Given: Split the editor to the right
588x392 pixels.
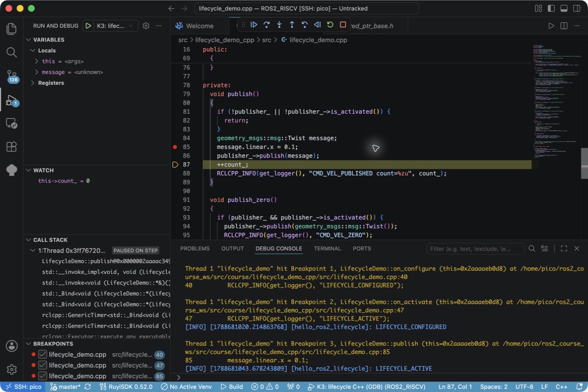Looking at the screenshot, I should click(563, 26).
